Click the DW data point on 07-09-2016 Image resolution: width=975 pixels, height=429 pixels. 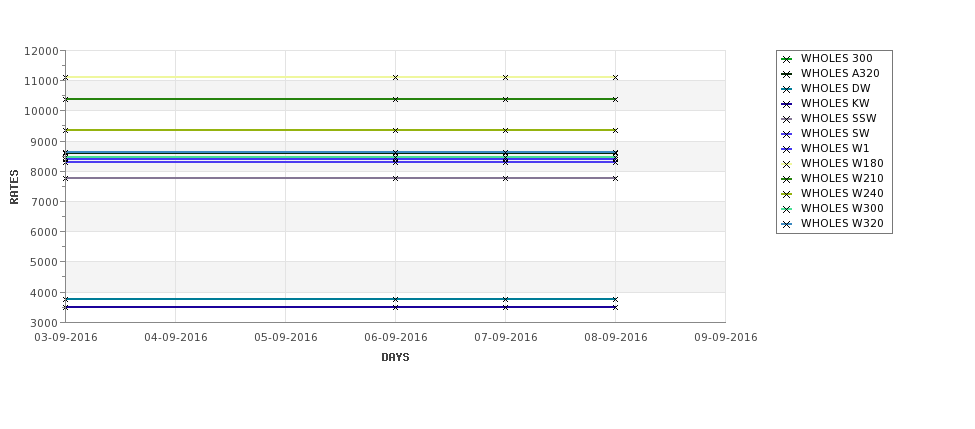(x=506, y=300)
